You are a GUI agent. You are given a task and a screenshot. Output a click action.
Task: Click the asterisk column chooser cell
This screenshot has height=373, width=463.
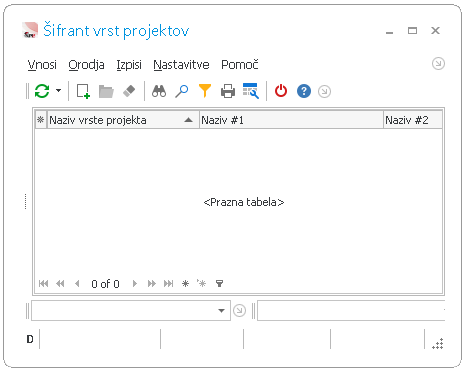point(41,120)
